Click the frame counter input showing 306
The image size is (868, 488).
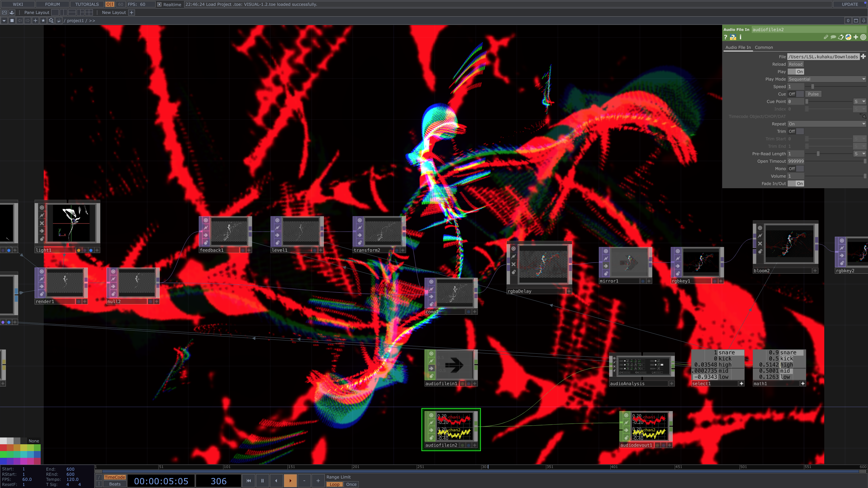point(219,481)
